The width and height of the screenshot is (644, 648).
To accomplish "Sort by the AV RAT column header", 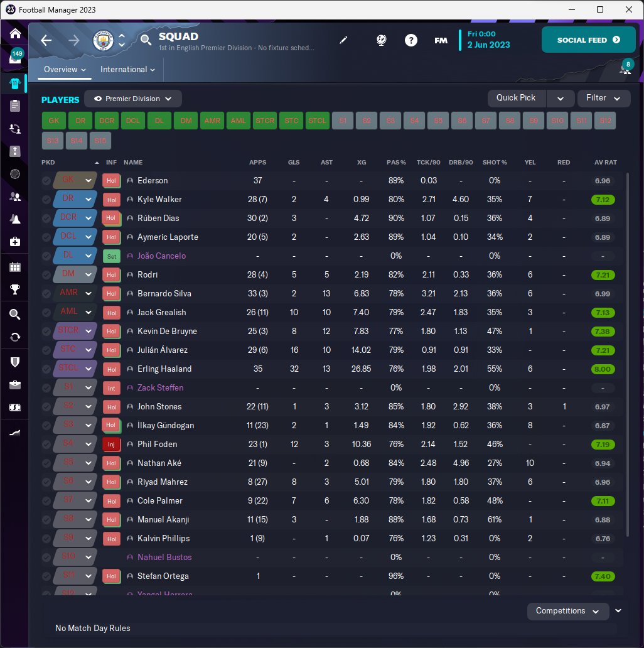I will tap(605, 163).
